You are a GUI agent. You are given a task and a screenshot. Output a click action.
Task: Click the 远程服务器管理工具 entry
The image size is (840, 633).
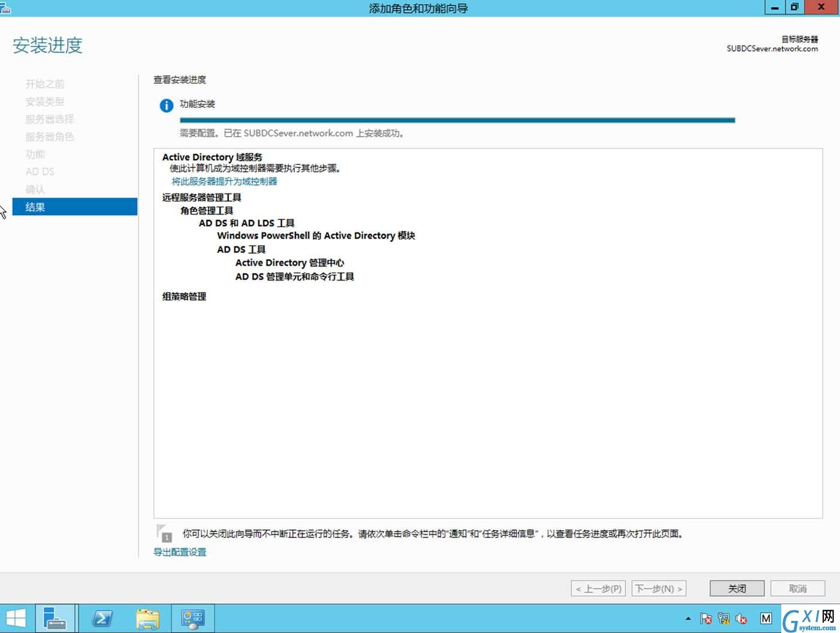pyautogui.click(x=201, y=197)
